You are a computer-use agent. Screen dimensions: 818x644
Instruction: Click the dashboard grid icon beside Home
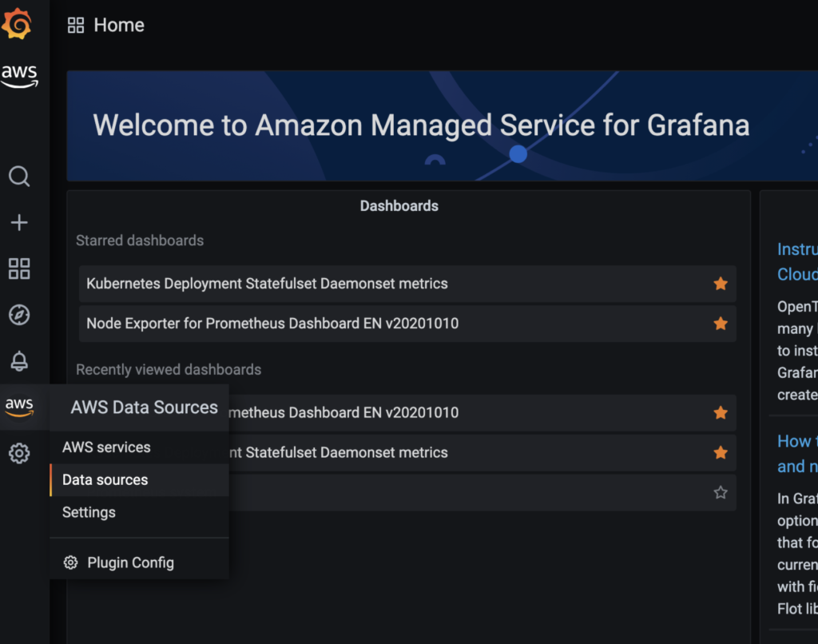point(76,25)
